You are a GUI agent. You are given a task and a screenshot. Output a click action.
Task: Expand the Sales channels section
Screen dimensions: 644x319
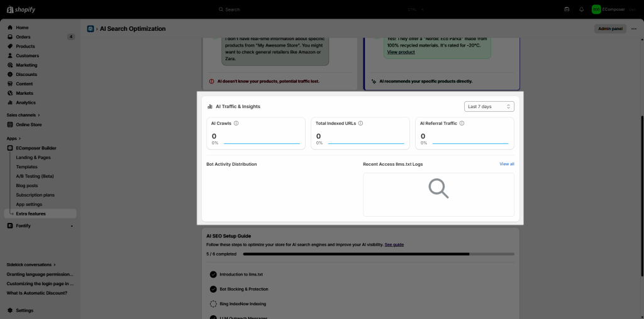24,115
